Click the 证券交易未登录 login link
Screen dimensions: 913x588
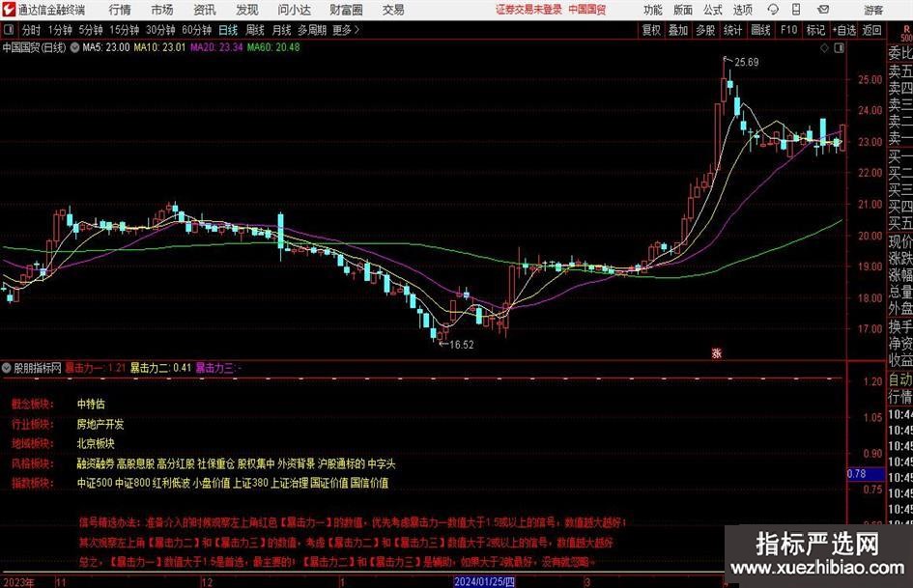pyautogui.click(x=528, y=10)
